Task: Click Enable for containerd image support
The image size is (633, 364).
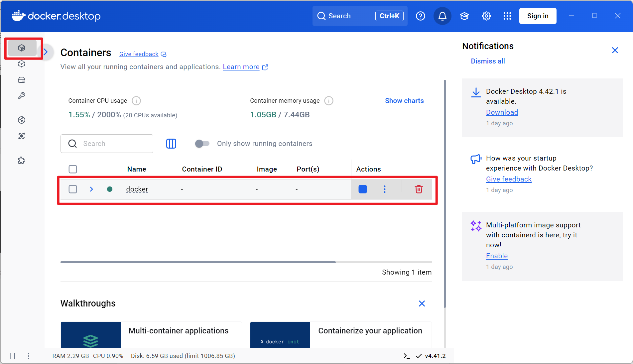Action: (x=497, y=256)
